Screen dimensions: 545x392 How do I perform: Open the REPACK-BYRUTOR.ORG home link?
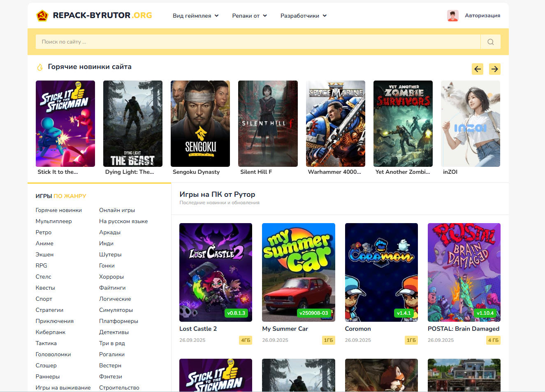[x=102, y=16]
